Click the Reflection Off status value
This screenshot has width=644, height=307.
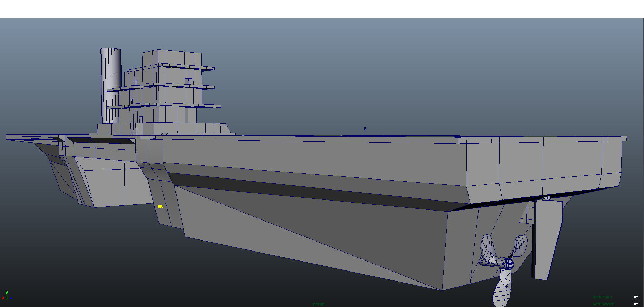[635, 297]
